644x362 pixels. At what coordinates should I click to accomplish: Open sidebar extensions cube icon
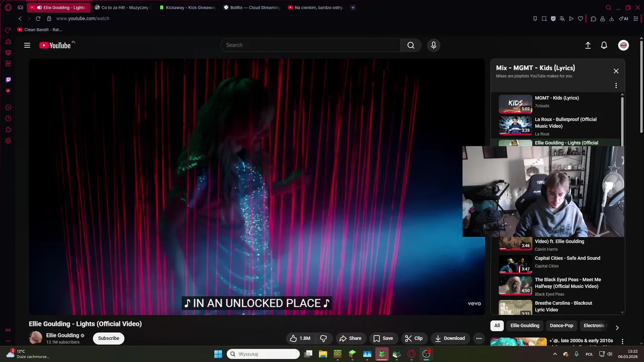tap(8, 130)
